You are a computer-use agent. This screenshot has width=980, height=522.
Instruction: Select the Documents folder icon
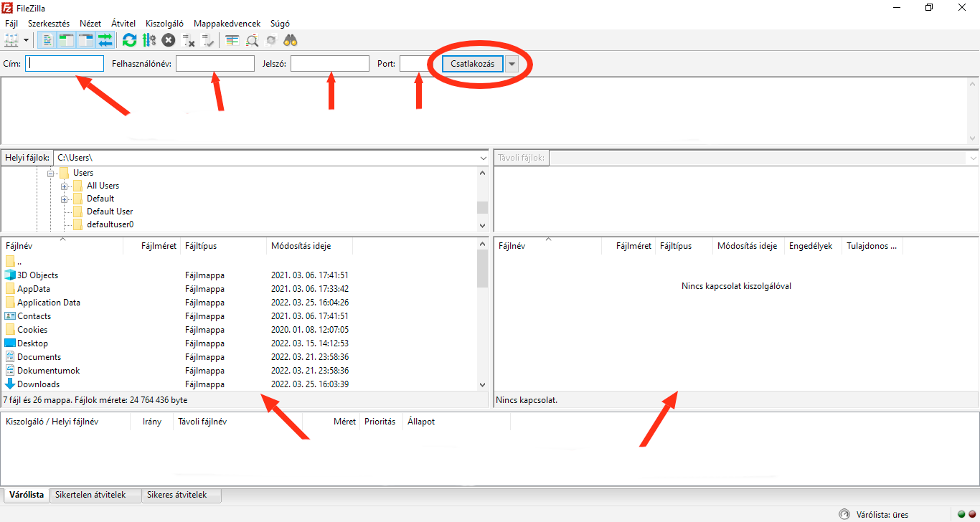click(x=10, y=357)
